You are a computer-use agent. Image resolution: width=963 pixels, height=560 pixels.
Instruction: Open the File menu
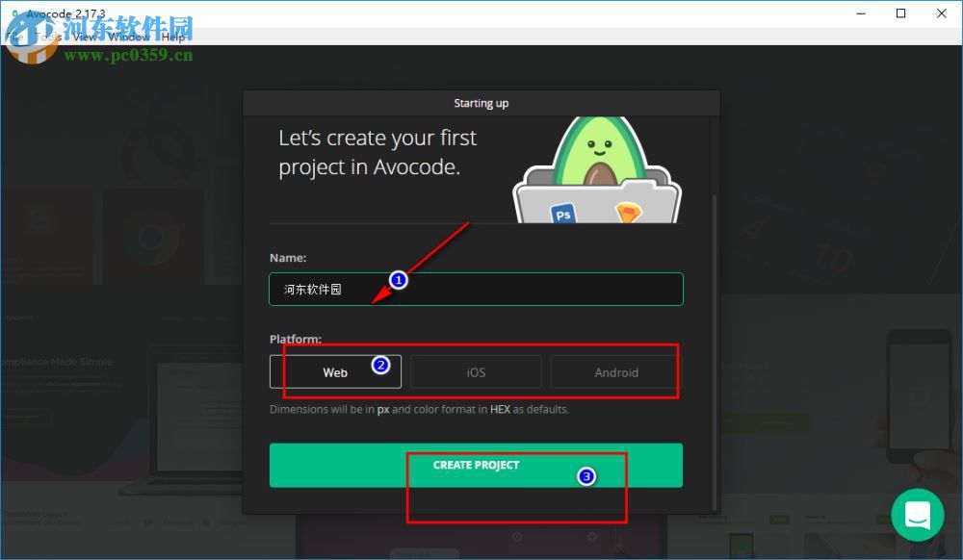(14, 37)
